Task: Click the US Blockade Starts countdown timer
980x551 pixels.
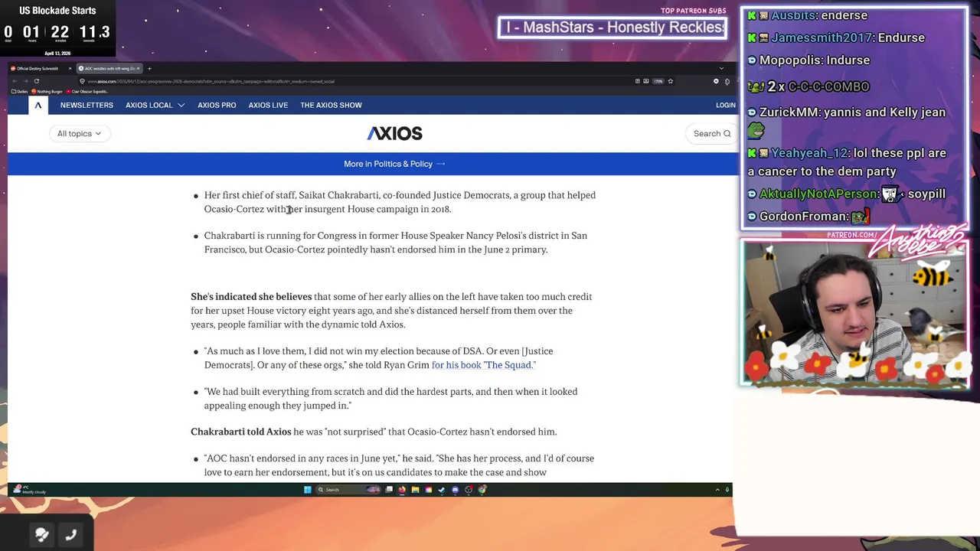Action: (57, 28)
